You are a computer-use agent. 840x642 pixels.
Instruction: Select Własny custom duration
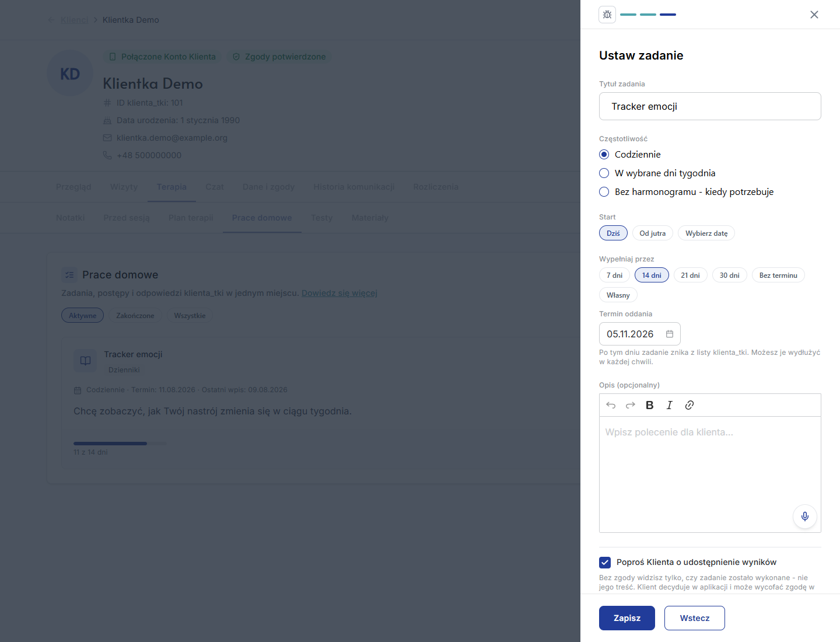point(618,295)
